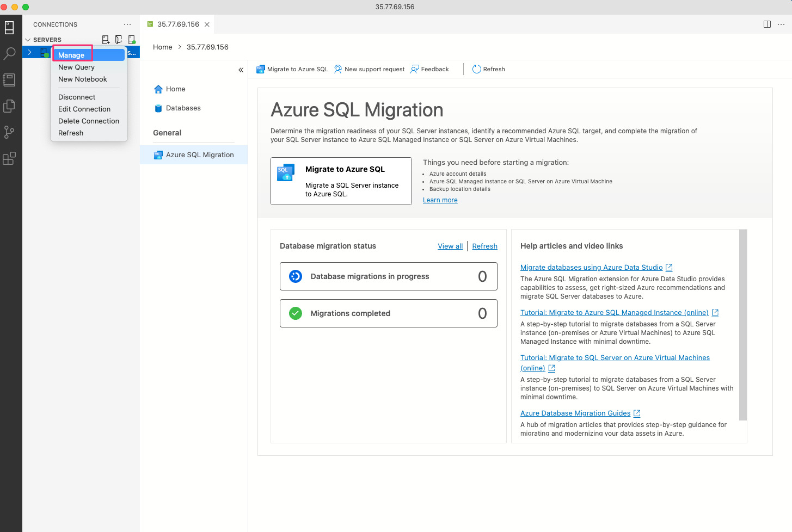Open Search from the activity bar

pos(9,53)
